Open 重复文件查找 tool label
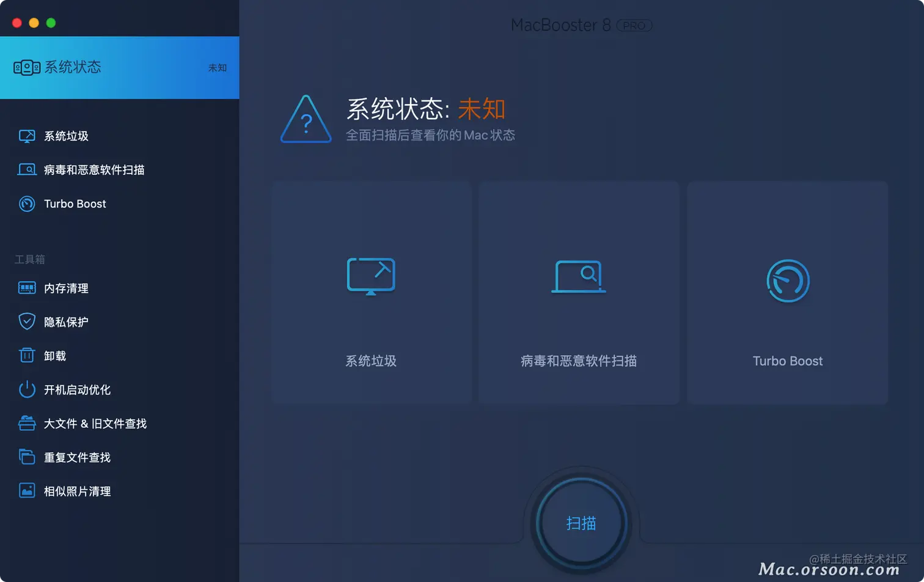The image size is (924, 582). pyautogui.click(x=78, y=457)
